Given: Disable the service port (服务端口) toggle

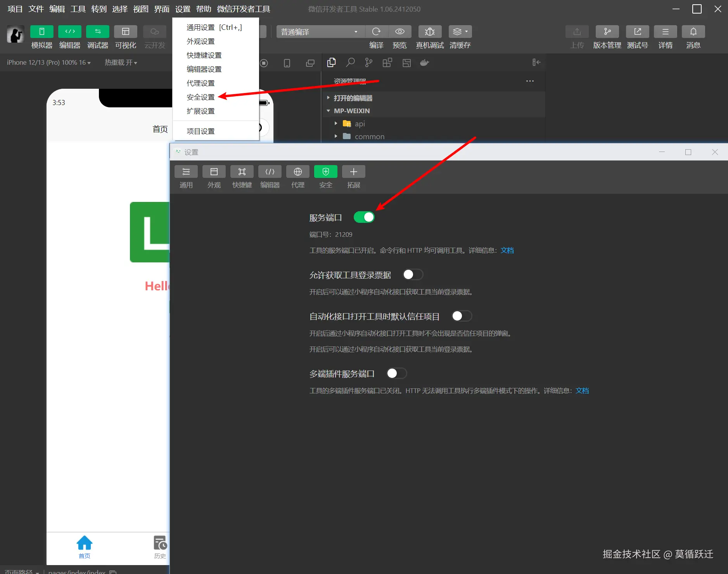Looking at the screenshot, I should [364, 217].
